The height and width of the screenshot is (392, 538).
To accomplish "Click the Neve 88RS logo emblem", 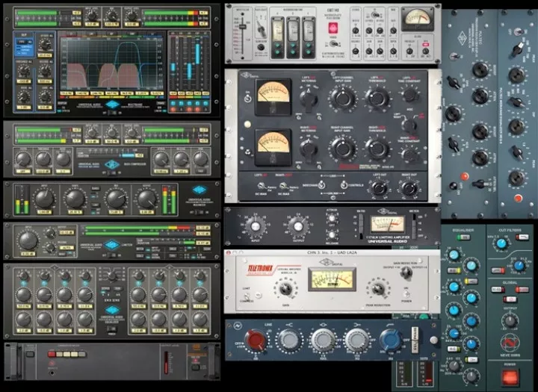I will 510,343.
